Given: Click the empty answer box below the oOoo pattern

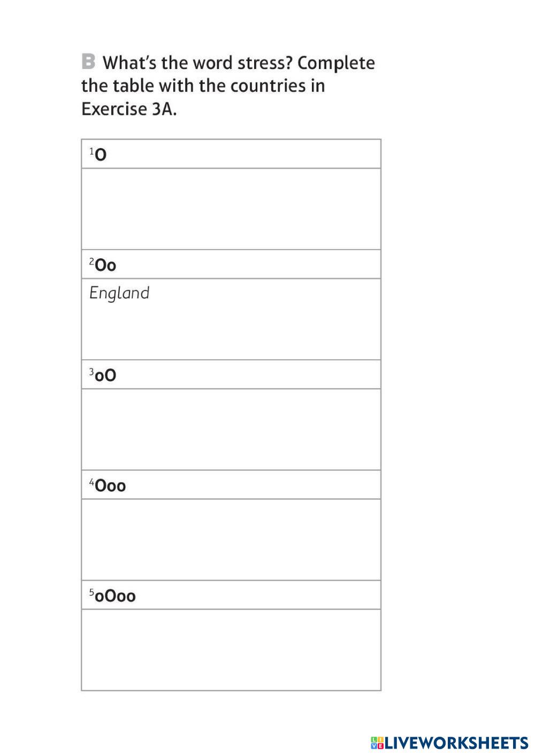Looking at the screenshot, I should pyautogui.click(x=231, y=650).
